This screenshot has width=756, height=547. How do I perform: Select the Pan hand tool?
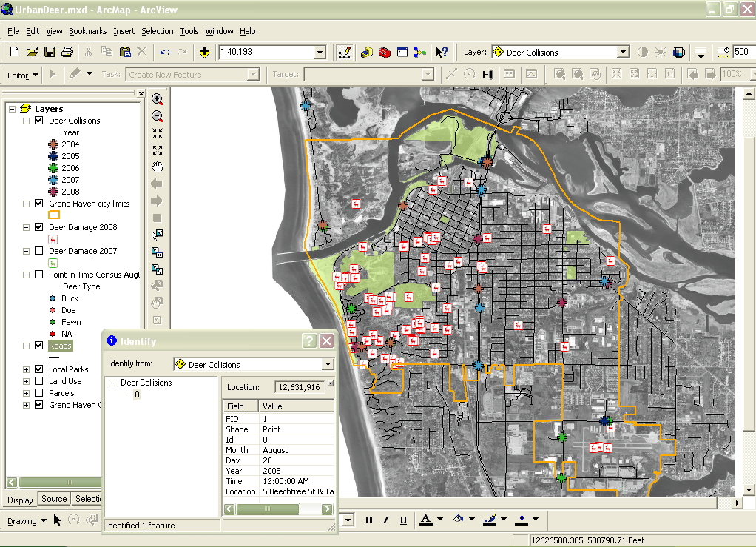[157, 167]
